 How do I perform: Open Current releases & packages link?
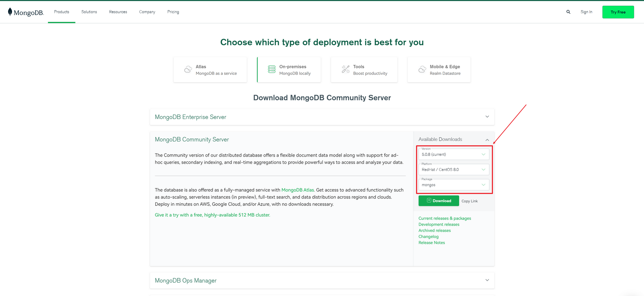(x=445, y=218)
